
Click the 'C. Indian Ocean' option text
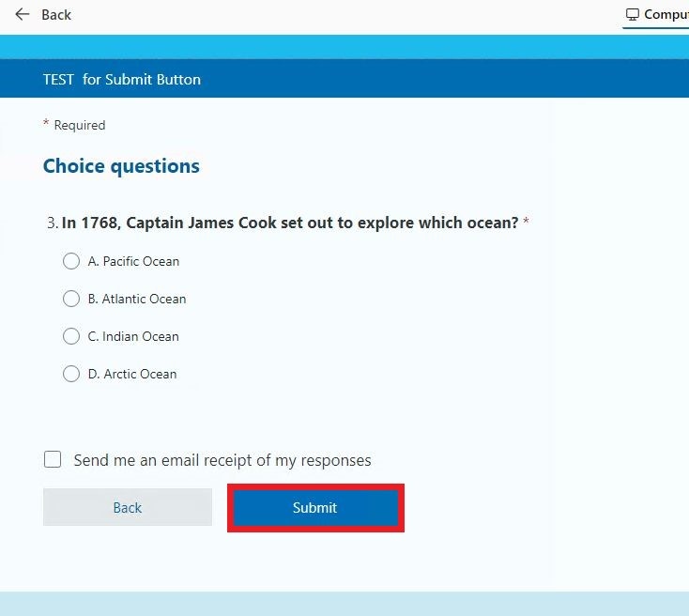(133, 336)
